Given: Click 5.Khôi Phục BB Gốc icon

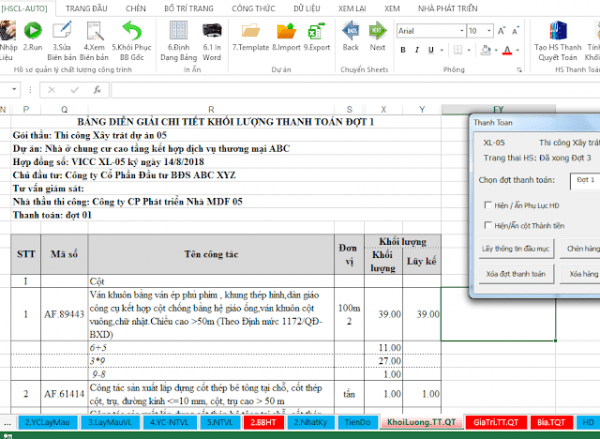Looking at the screenshot, I should pos(131,32).
